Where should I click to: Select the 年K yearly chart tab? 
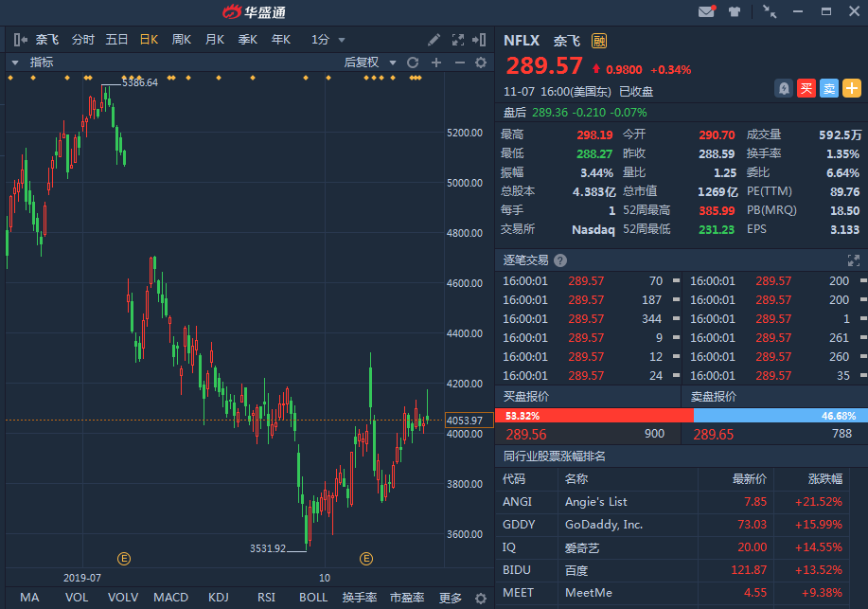pos(281,40)
